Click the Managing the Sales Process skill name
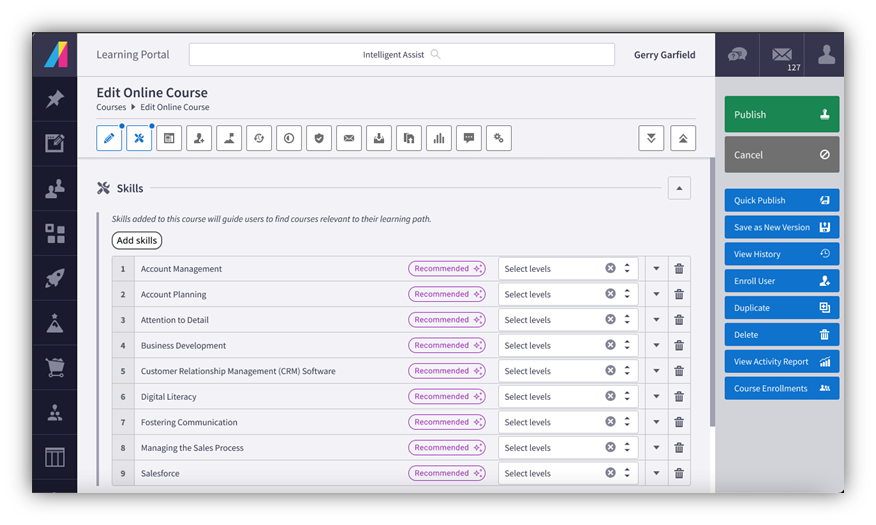 (192, 448)
